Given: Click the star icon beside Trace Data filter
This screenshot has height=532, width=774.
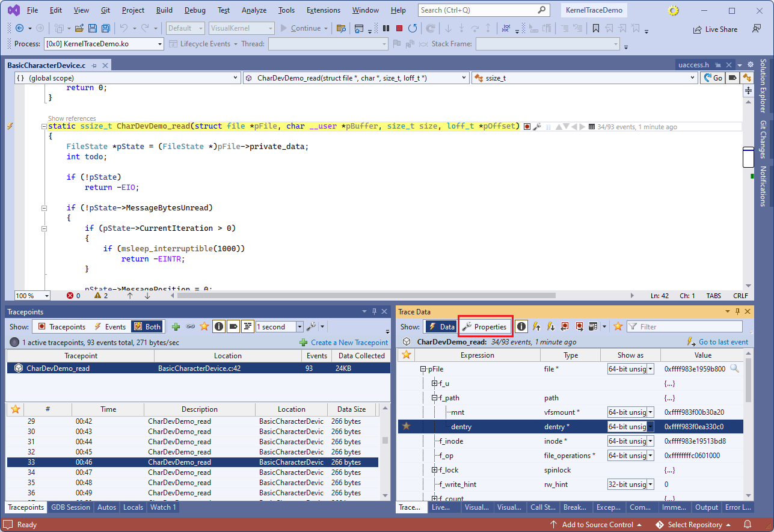Looking at the screenshot, I should point(618,326).
